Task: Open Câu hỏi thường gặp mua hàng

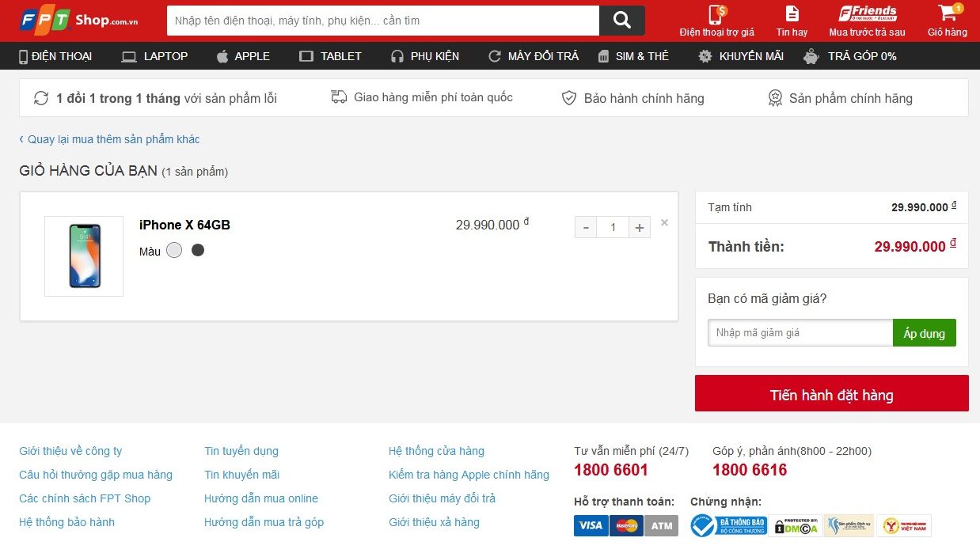Action: [x=96, y=475]
